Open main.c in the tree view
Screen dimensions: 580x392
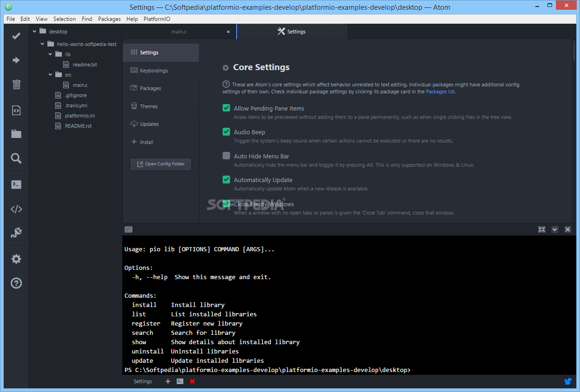point(80,85)
